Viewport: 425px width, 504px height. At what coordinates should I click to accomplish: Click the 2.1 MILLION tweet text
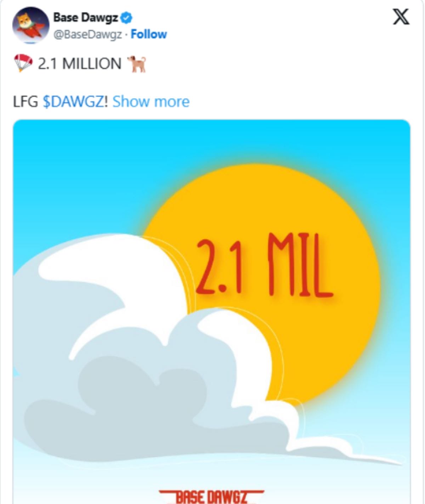pos(80,64)
